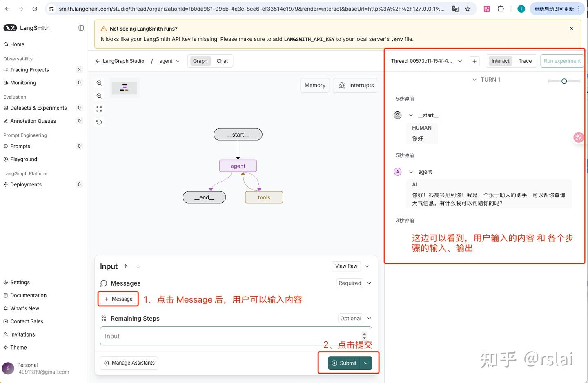Click the View Raw button

click(x=346, y=266)
